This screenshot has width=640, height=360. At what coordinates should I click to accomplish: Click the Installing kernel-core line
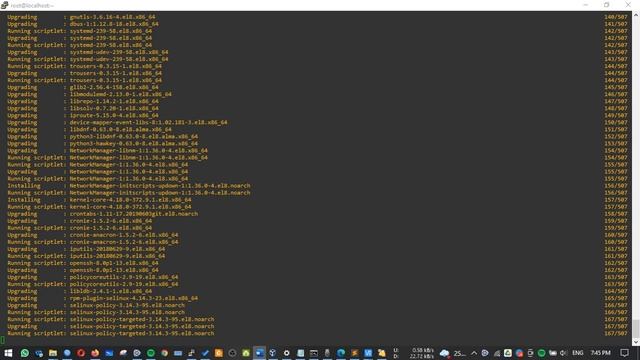(99, 200)
